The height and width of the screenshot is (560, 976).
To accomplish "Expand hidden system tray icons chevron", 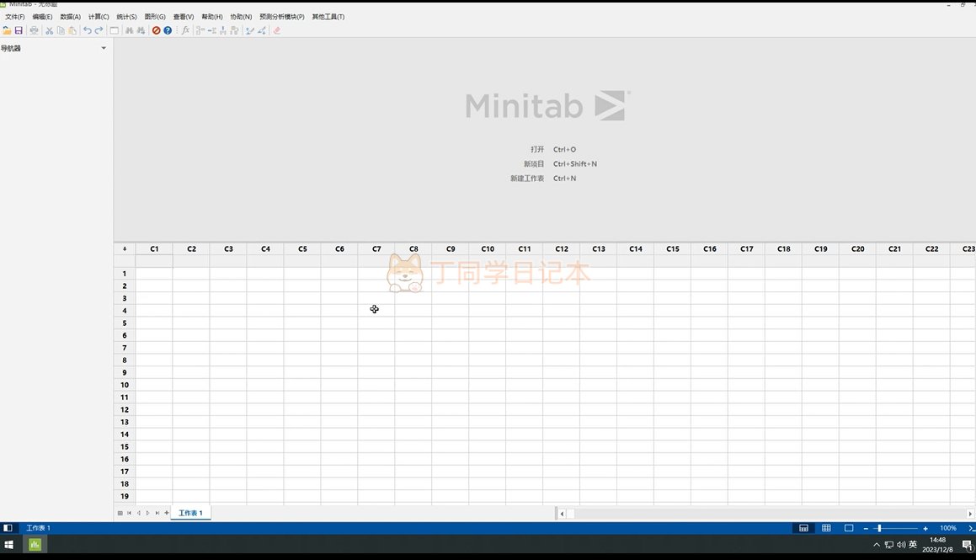I will 877,545.
